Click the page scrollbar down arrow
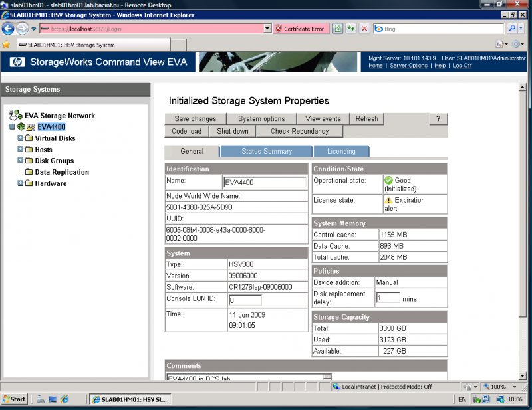This screenshot has width=532, height=410. (523, 375)
